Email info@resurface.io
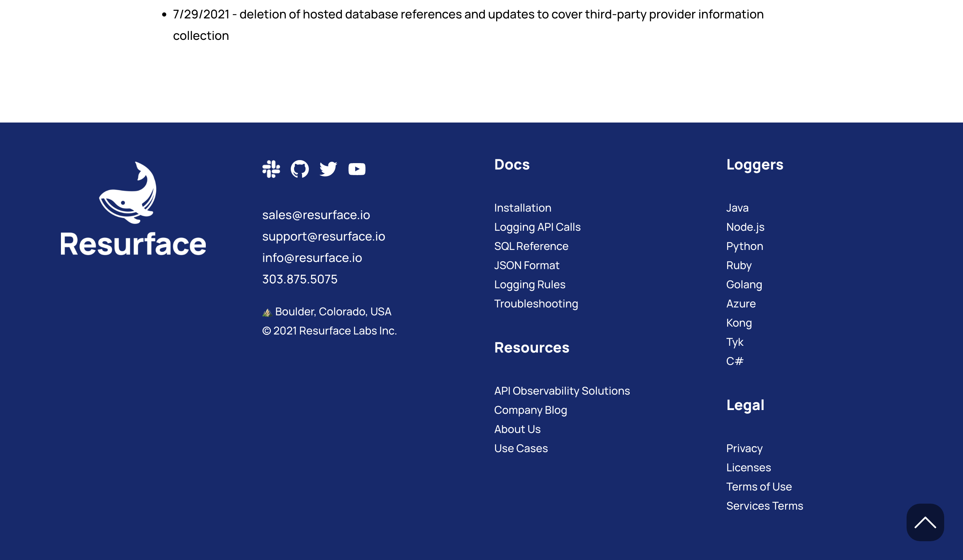963x560 pixels. (312, 258)
